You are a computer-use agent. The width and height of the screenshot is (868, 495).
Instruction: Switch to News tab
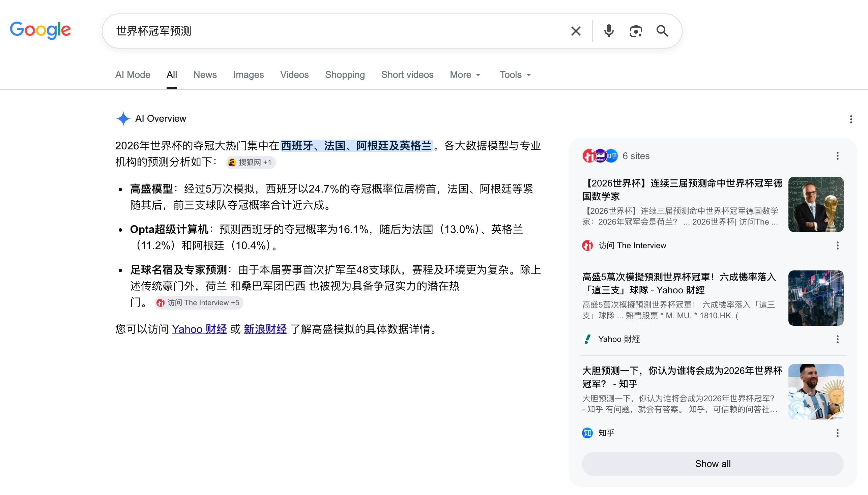205,75
